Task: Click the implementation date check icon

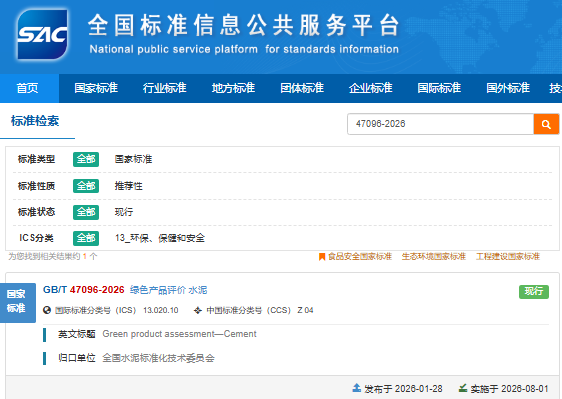Action: (x=463, y=388)
